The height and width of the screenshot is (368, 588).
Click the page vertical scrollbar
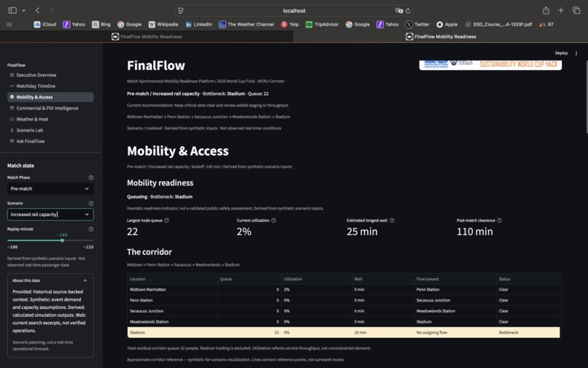tap(586, 96)
